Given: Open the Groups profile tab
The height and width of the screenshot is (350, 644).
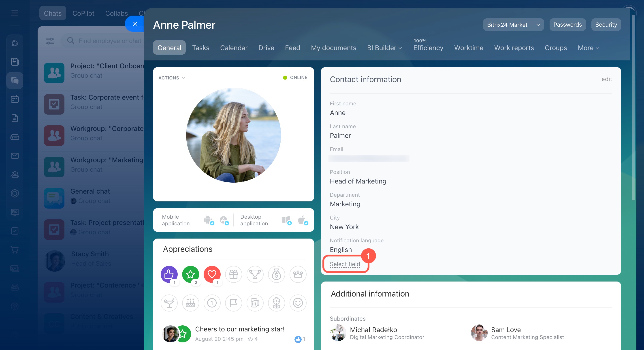Looking at the screenshot, I should tap(556, 48).
